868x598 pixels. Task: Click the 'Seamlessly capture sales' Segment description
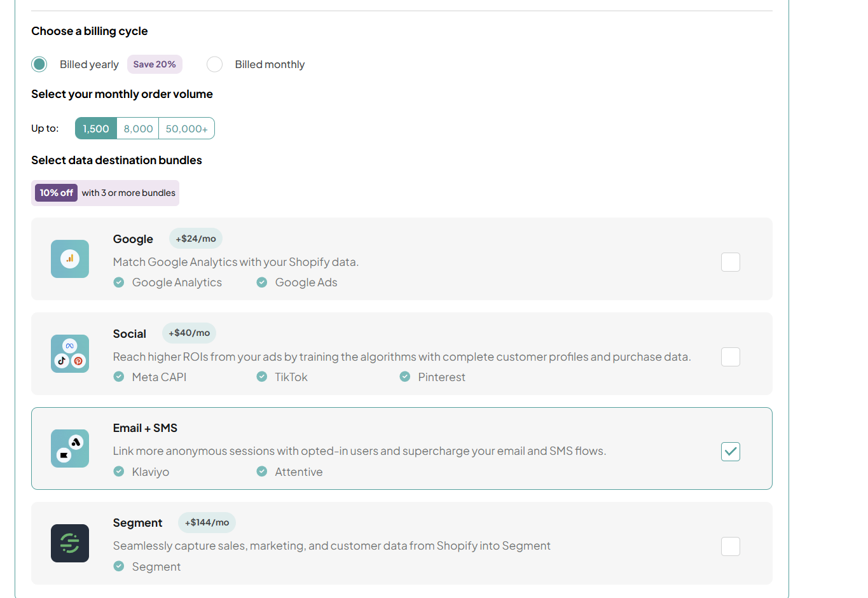point(332,546)
